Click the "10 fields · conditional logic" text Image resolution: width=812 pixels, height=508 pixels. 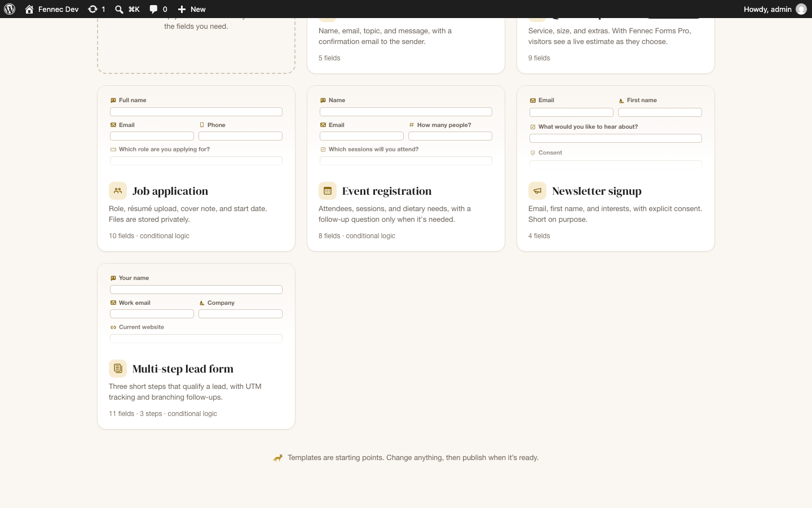tap(149, 236)
